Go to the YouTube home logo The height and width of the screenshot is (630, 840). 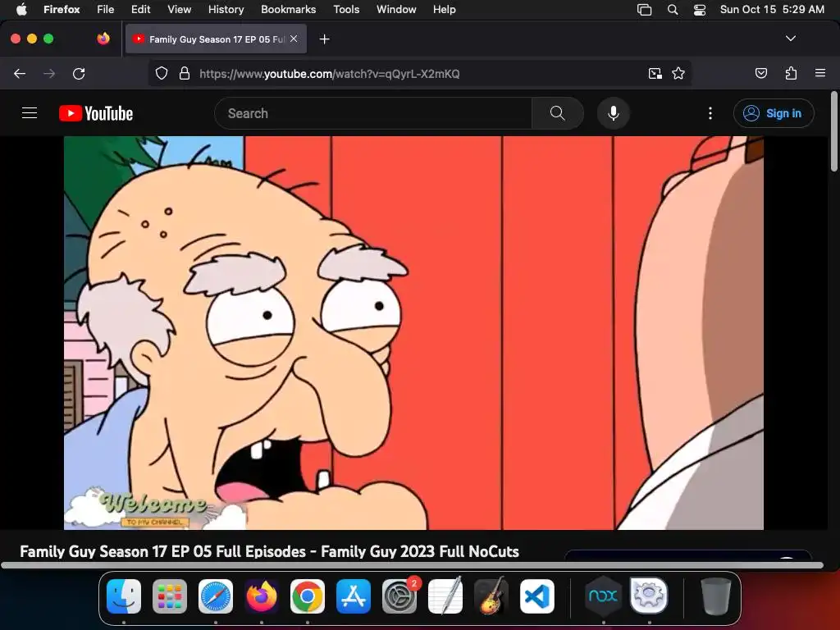coord(96,113)
